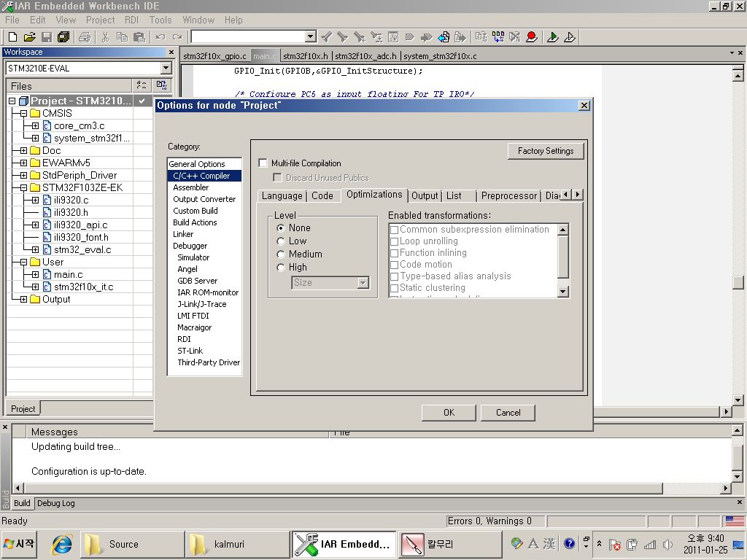
Task: Click the Save floppy disk icon
Action: [x=47, y=36]
